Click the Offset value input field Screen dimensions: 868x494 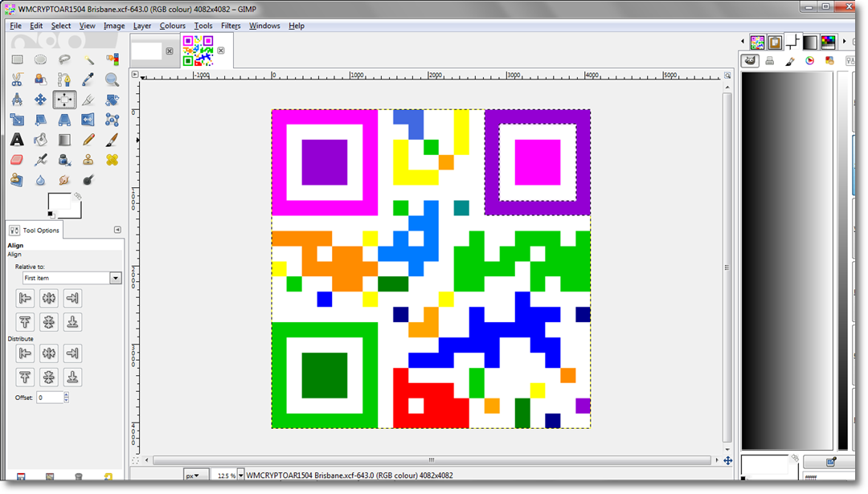pyautogui.click(x=50, y=397)
